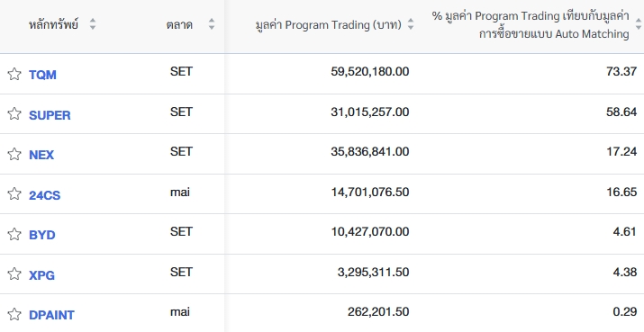644x332 pixels.
Task: Sort by มูลค่า Program Trading (บาท) arrows
Action: point(411,24)
